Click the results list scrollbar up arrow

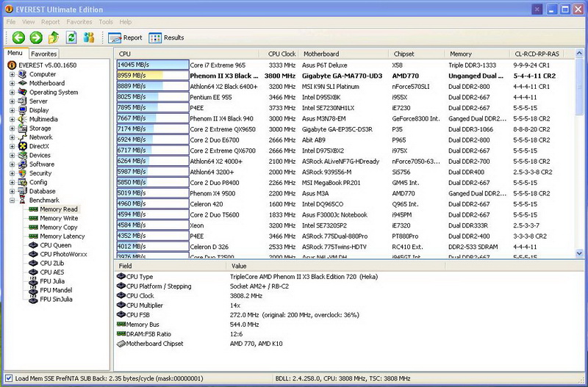tap(579, 54)
